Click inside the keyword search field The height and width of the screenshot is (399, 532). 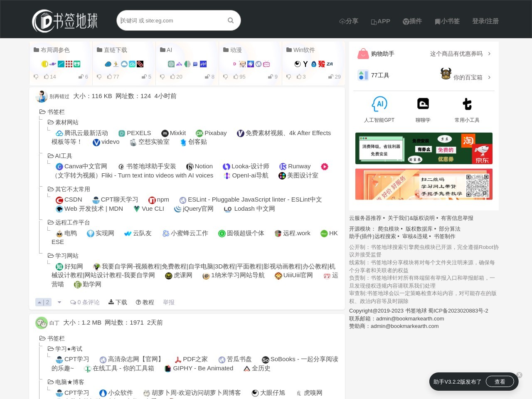[x=170, y=20]
